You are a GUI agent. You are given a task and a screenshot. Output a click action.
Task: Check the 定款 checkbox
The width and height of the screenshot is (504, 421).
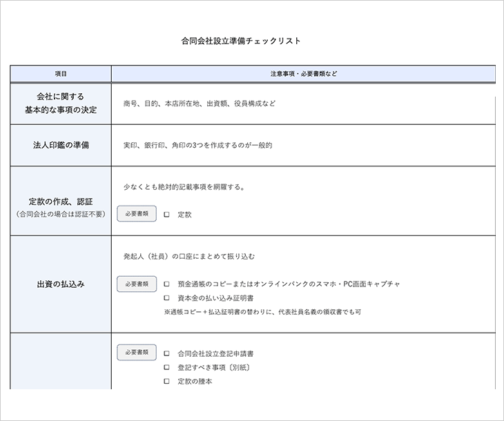pos(166,215)
